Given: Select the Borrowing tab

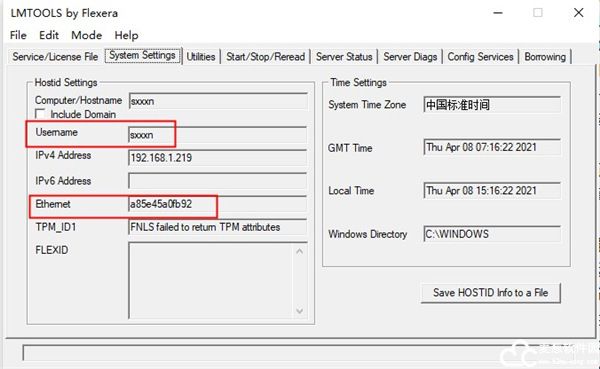Looking at the screenshot, I should (x=545, y=57).
